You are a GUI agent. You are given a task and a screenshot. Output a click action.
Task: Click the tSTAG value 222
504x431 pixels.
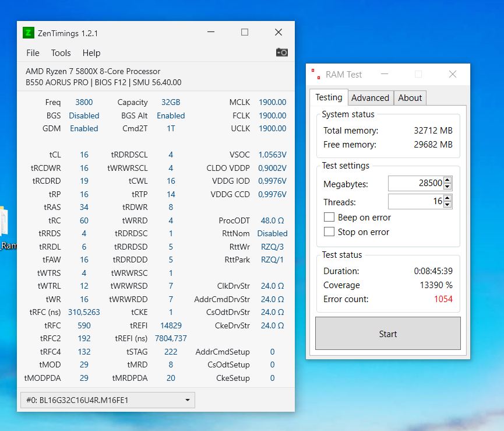171,352
